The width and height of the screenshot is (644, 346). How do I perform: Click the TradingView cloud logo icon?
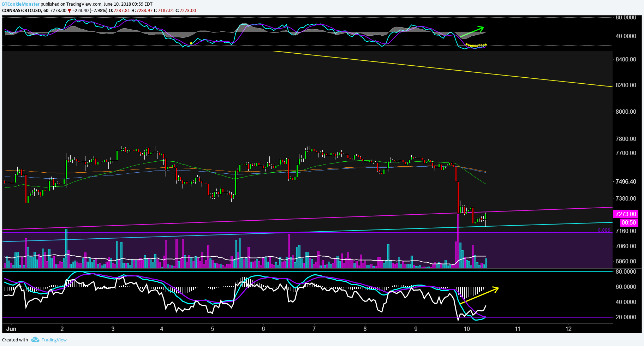click(x=35, y=339)
